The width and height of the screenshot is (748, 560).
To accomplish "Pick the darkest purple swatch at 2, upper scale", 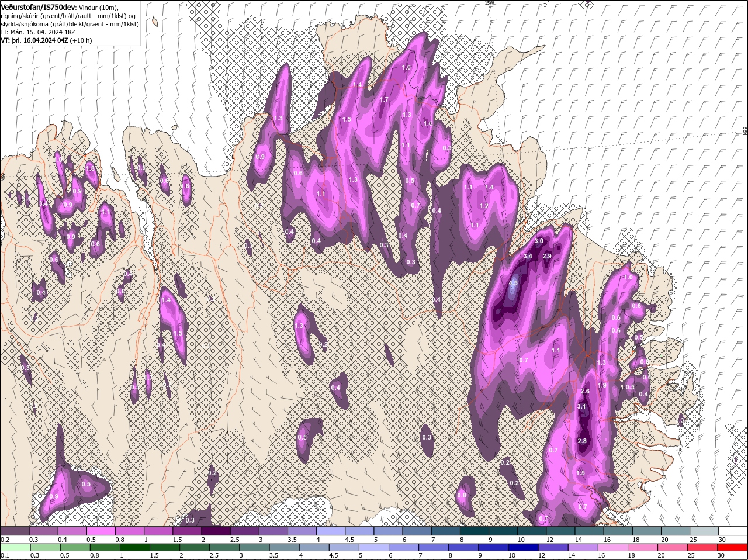I will pos(216,531).
